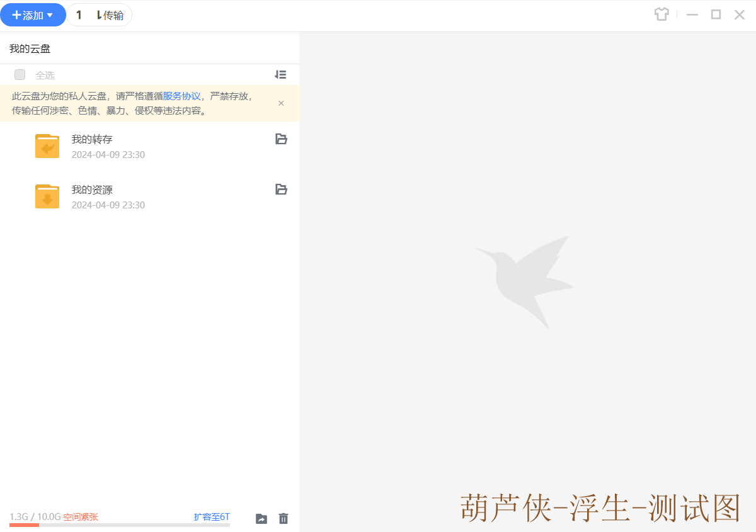This screenshot has height=532, width=756.
Task: Open the recycle bin trash icon
Action: 283,519
